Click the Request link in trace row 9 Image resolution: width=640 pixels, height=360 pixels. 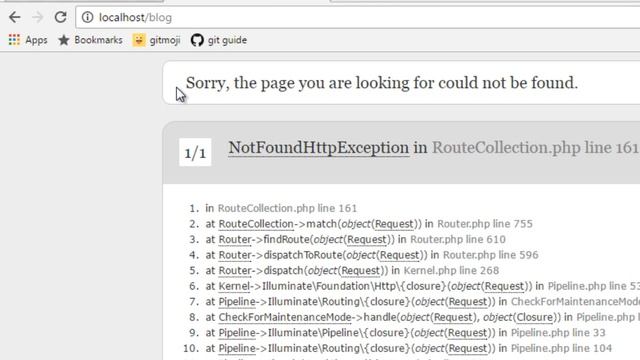click(468, 332)
